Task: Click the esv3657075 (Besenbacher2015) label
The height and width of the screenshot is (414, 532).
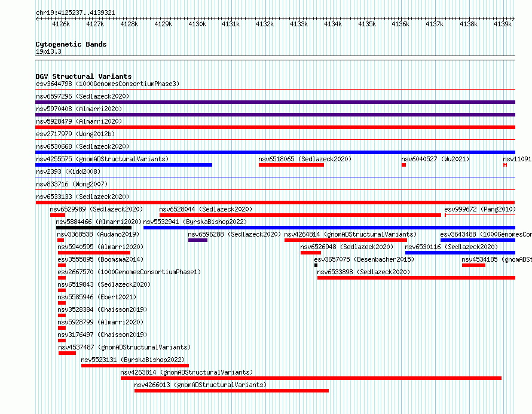Action: point(364,259)
